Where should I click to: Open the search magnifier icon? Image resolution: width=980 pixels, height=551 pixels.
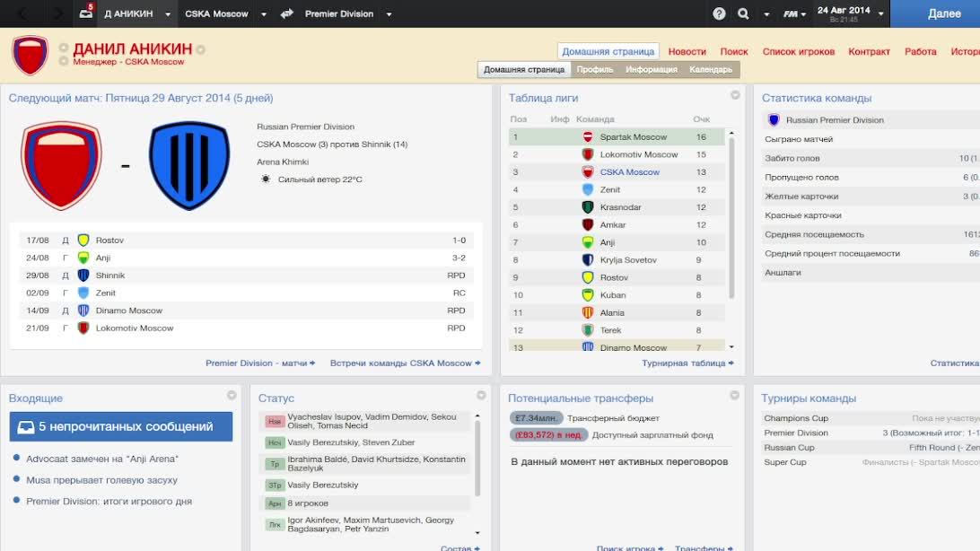click(743, 13)
